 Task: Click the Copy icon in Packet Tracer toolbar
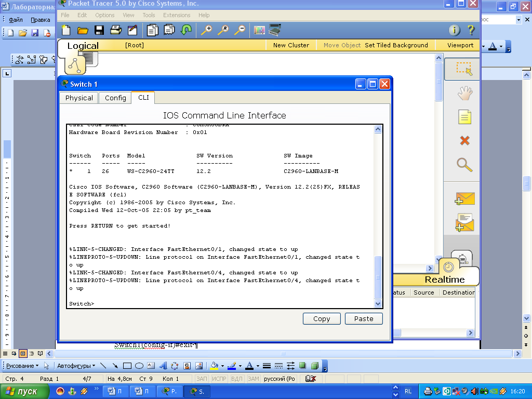(x=152, y=31)
